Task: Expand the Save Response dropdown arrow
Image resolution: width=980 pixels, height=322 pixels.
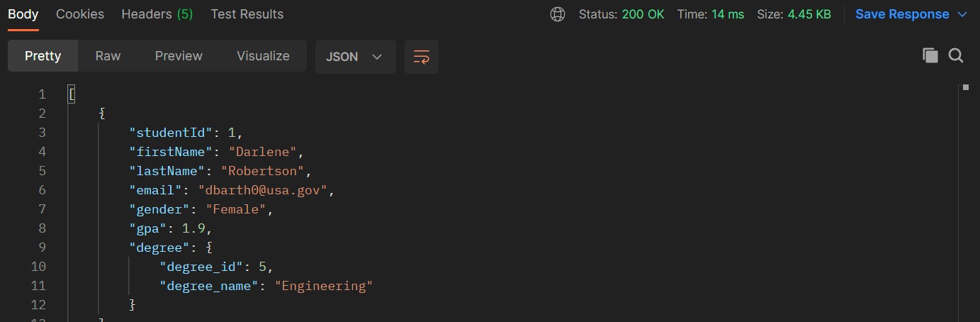Action: point(962,14)
